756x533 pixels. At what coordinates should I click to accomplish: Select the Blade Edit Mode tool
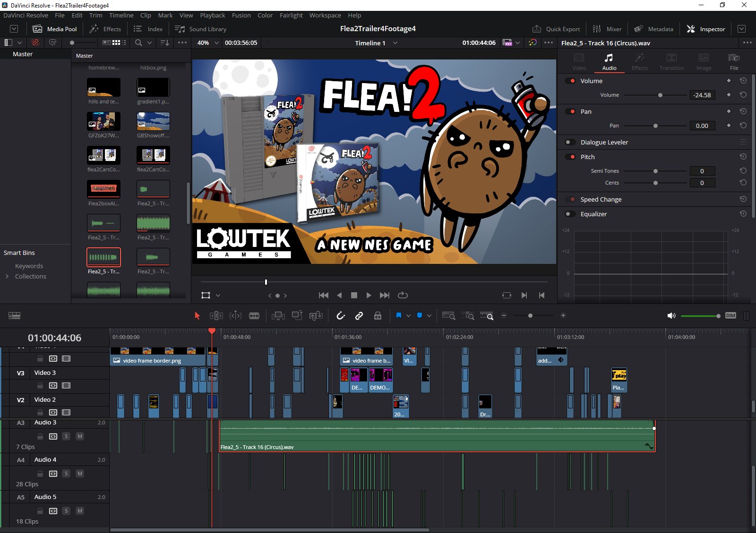(x=254, y=316)
